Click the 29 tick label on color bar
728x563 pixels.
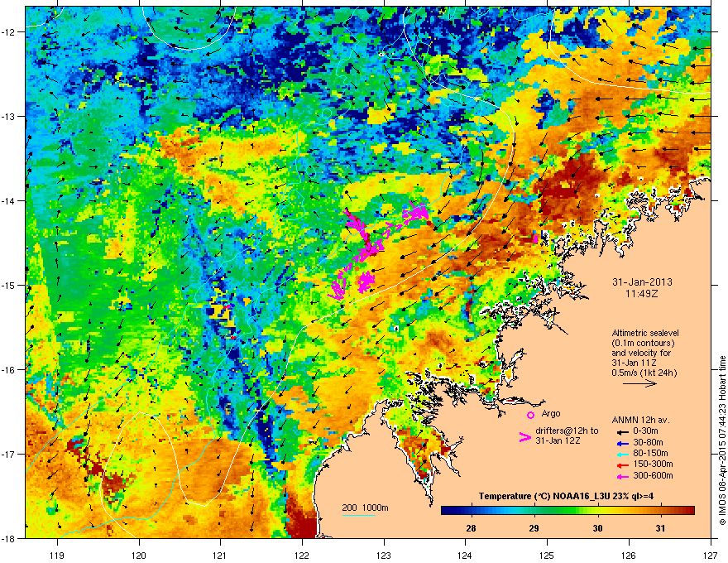point(534,528)
